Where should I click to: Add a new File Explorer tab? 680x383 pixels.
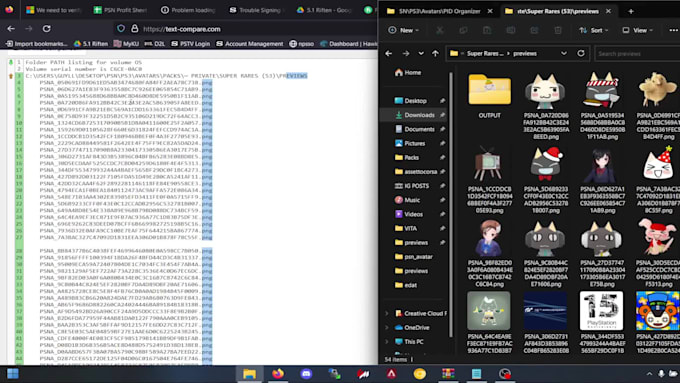tap(631, 11)
